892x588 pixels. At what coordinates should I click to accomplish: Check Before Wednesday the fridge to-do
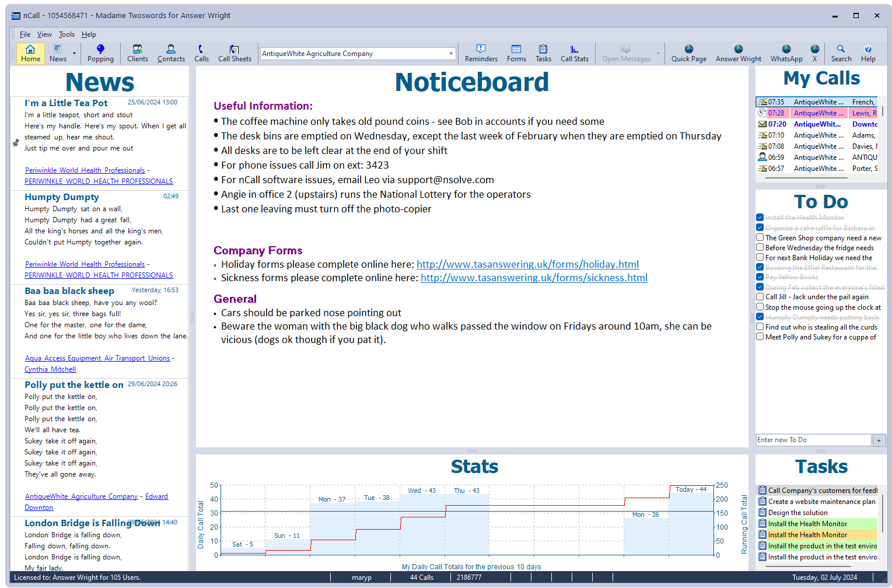tap(760, 247)
